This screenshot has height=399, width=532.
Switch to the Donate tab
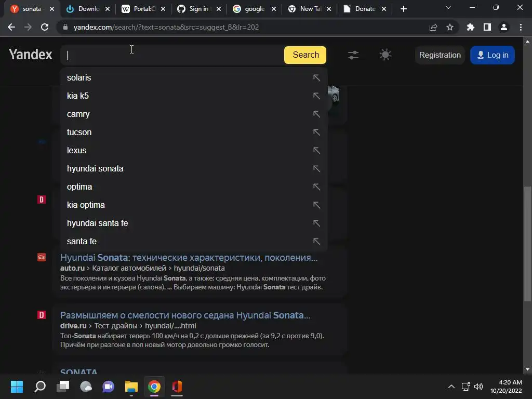[x=365, y=9]
